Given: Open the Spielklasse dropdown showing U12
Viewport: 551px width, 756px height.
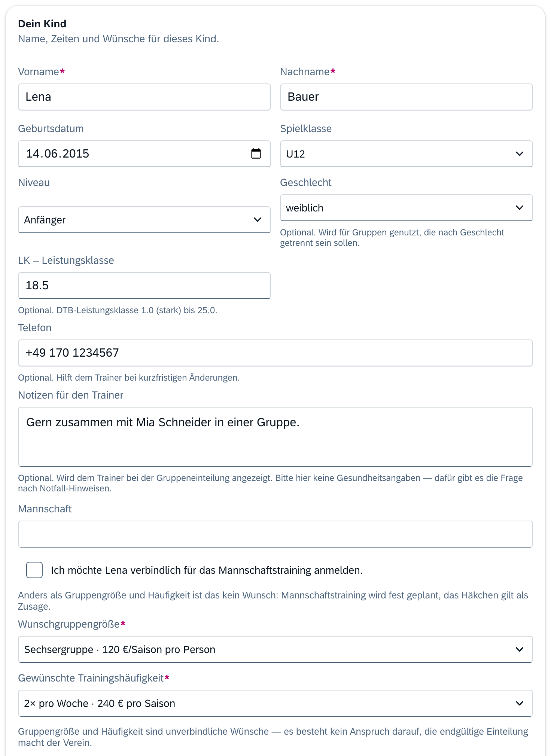Looking at the screenshot, I should tap(407, 154).
